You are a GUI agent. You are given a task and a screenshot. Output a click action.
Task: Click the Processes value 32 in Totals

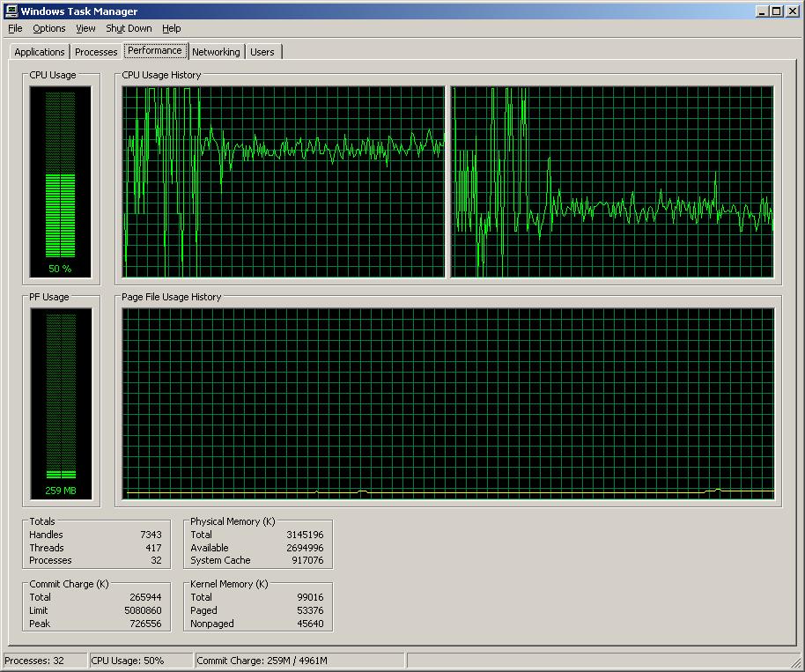(156, 560)
